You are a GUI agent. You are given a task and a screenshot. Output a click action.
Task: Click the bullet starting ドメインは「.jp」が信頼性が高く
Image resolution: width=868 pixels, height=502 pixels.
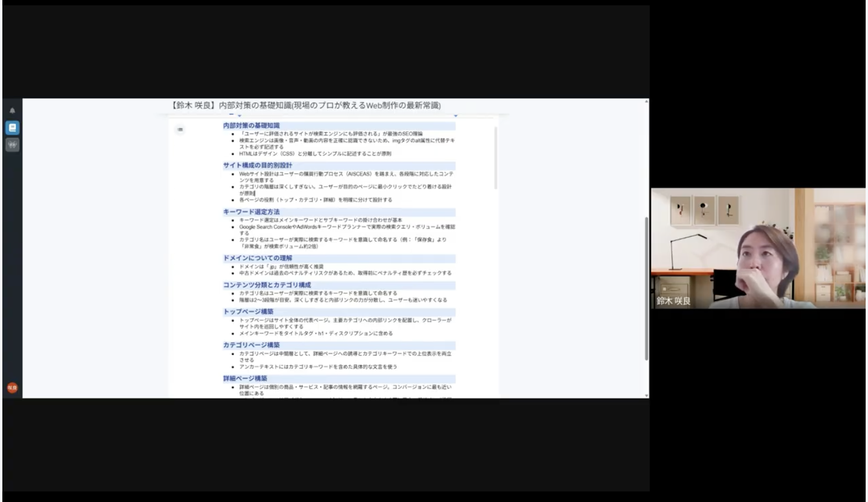(x=281, y=266)
